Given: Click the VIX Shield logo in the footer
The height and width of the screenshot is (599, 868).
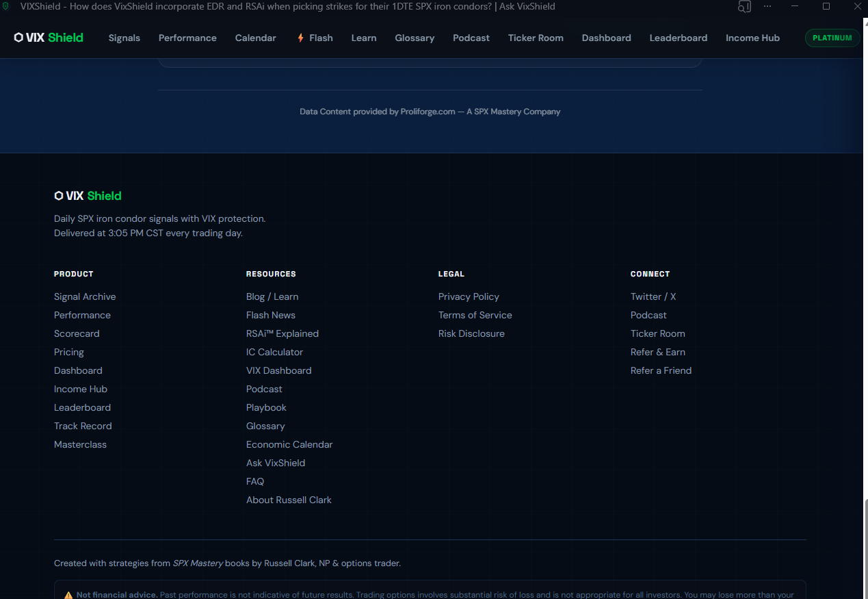Looking at the screenshot, I should 88,196.
